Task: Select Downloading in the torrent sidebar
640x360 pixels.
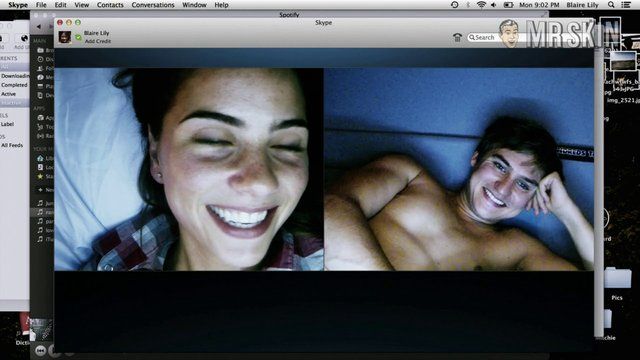Action: pyautogui.click(x=15, y=76)
